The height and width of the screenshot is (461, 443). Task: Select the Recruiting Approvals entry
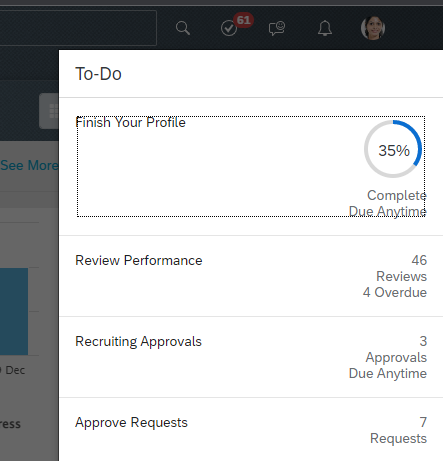coord(251,357)
